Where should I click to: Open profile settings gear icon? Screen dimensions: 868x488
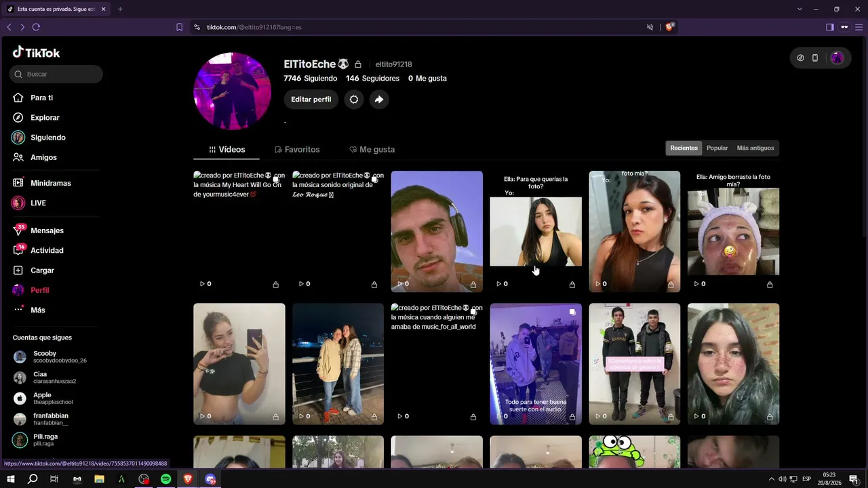tap(354, 99)
